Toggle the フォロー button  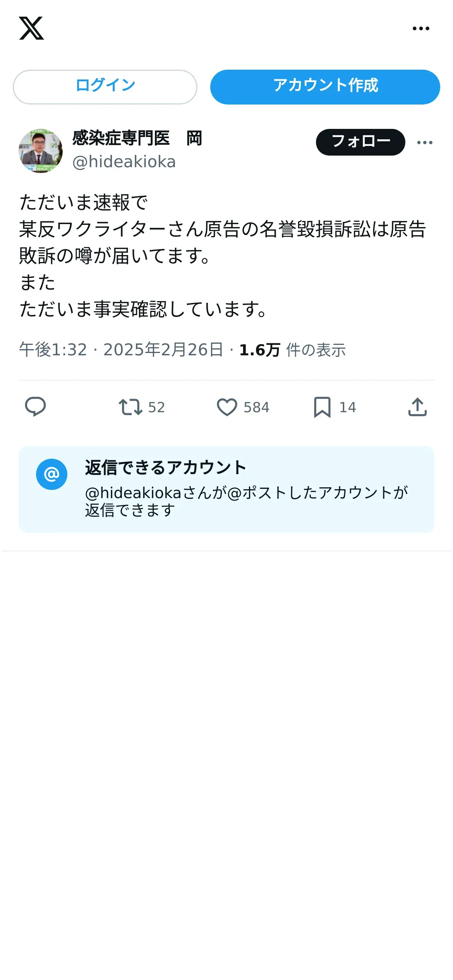coord(360,142)
